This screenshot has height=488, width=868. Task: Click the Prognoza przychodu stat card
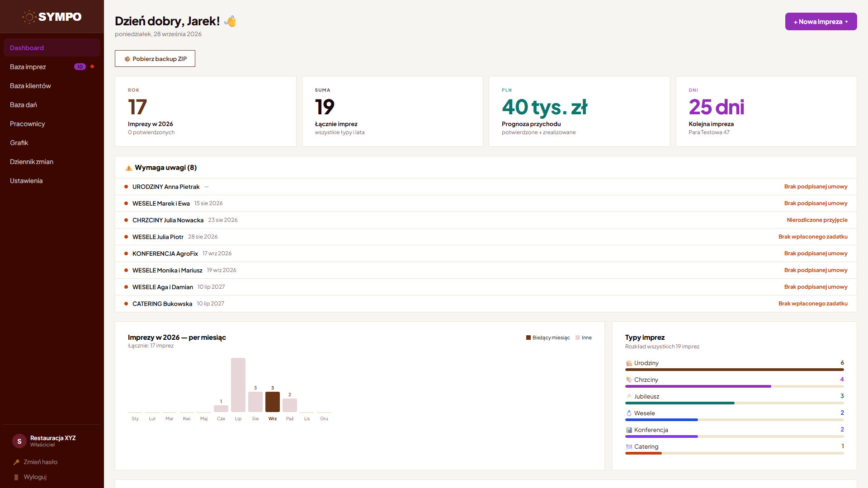coord(580,111)
